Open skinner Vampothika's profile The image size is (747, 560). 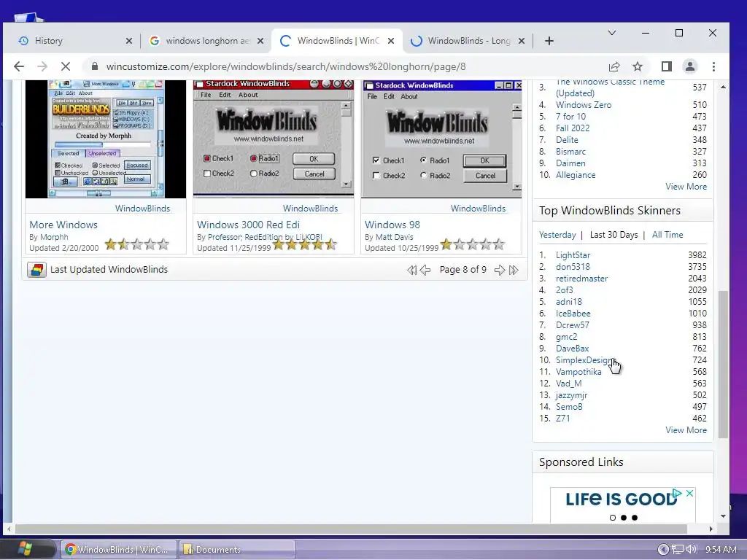(x=578, y=372)
